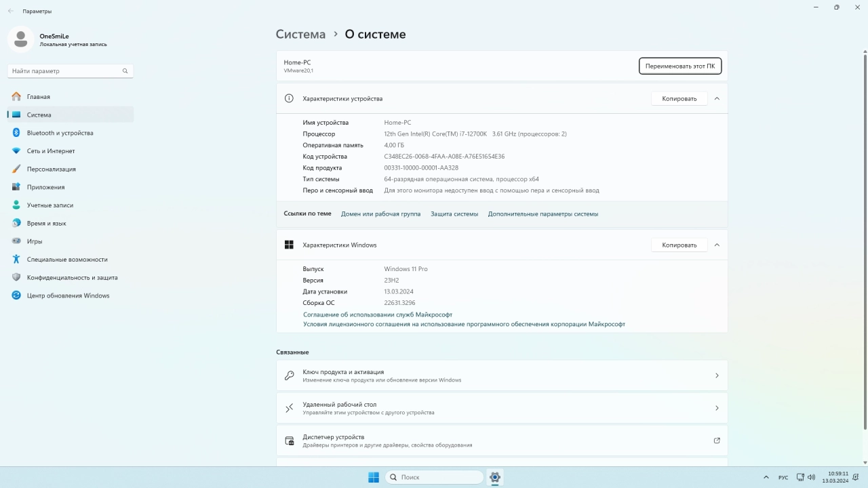
Task: Show hidden tray icons chevron on taskbar
Action: point(766,477)
